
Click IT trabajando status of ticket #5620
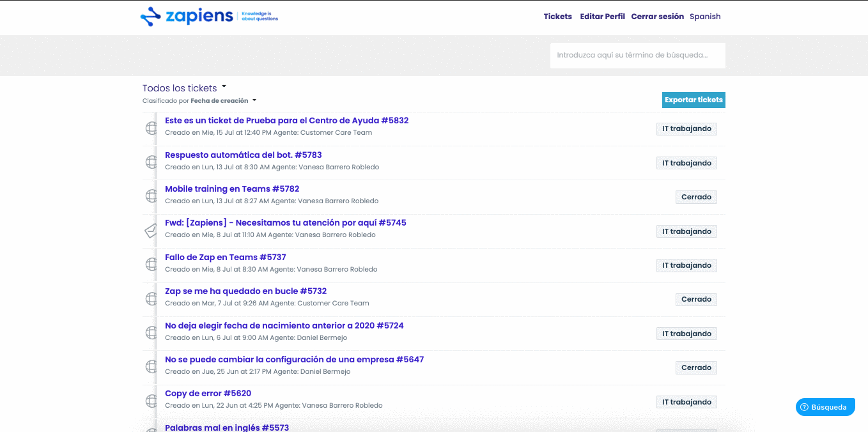coord(686,402)
